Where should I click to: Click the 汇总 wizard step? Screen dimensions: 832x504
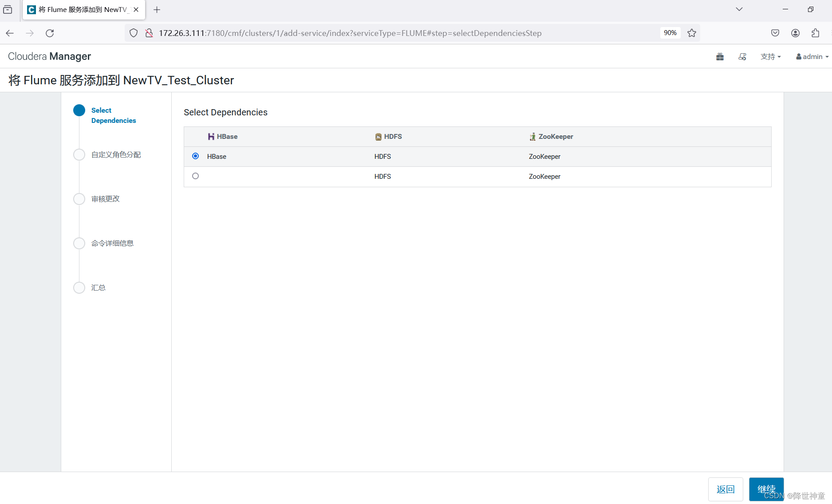(x=98, y=287)
